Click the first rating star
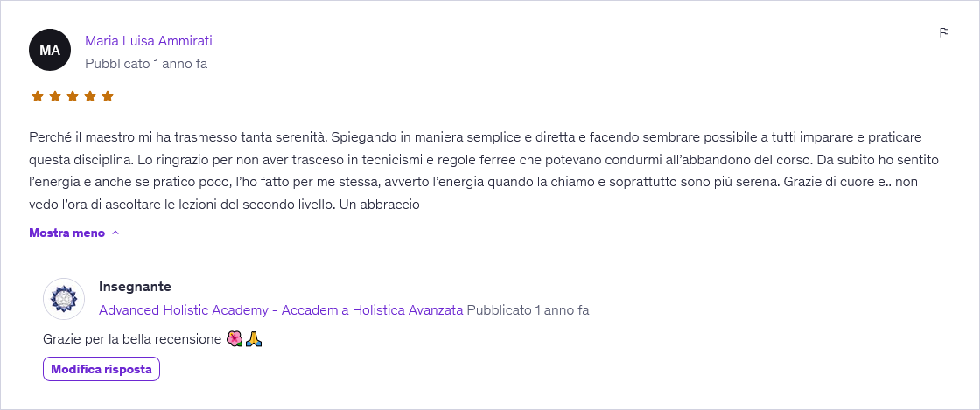The image size is (980, 410). pos(38,96)
